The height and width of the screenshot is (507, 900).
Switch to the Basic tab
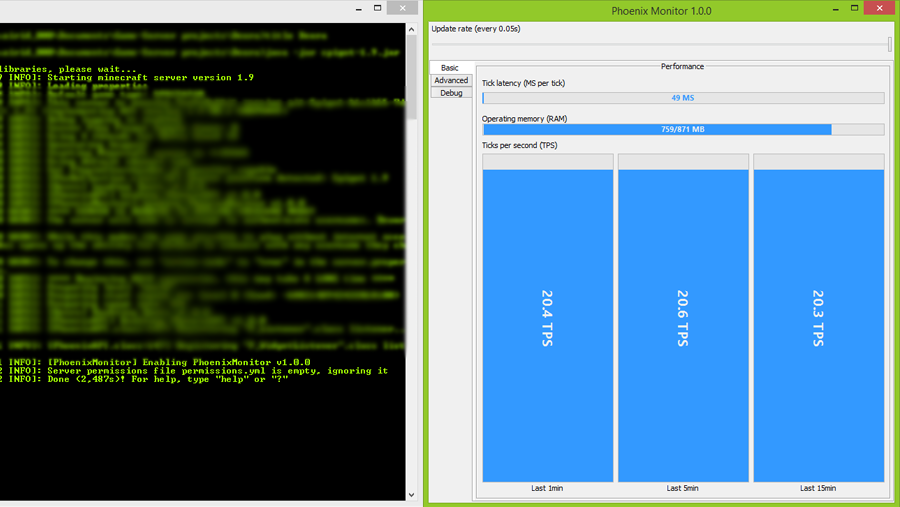451,68
